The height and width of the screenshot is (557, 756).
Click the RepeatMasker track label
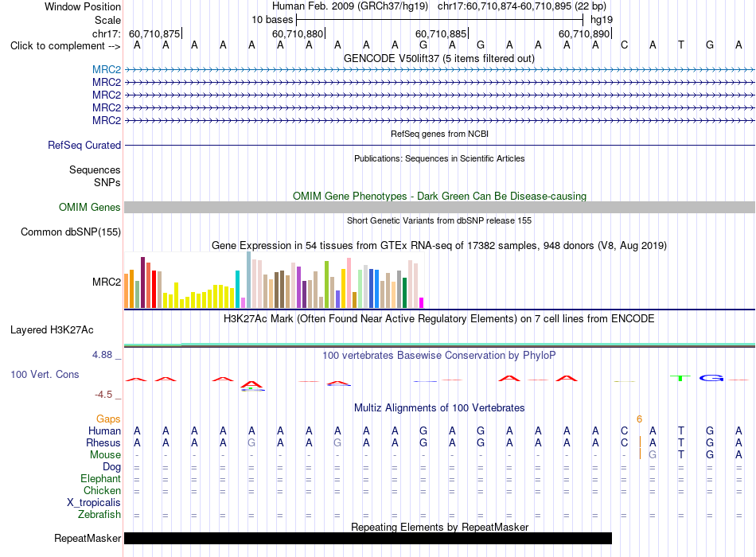tap(88, 538)
